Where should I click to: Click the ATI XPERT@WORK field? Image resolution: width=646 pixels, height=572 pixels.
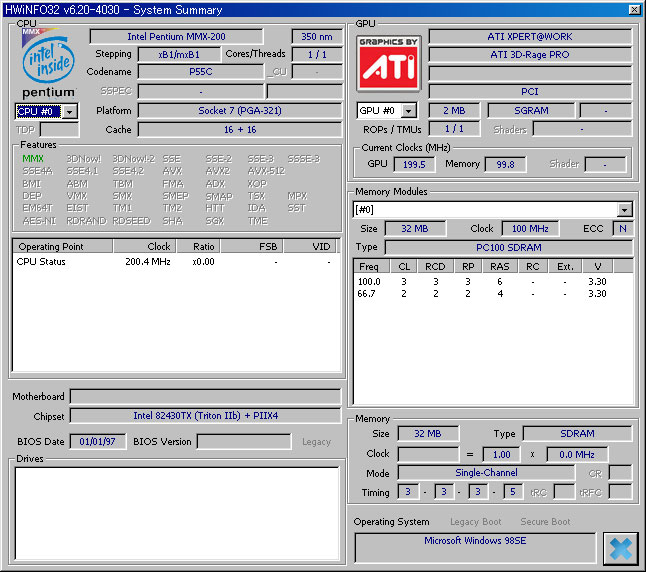coord(530,36)
